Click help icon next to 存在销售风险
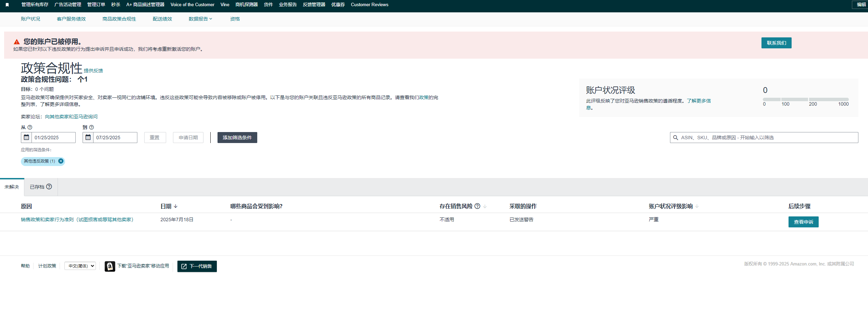Image resolution: width=868 pixels, height=320 pixels. 477,206
